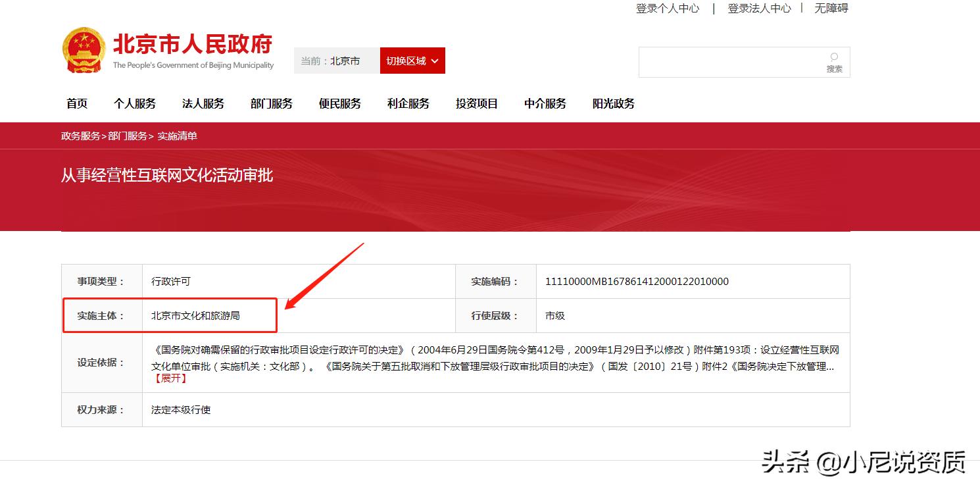This screenshot has height=489, width=980.
Task: Open the 中介服务 navigation entry
Action: click(x=545, y=103)
